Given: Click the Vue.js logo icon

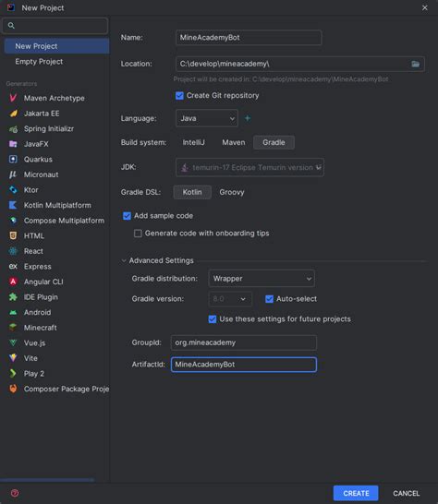Looking at the screenshot, I should coord(13,342).
